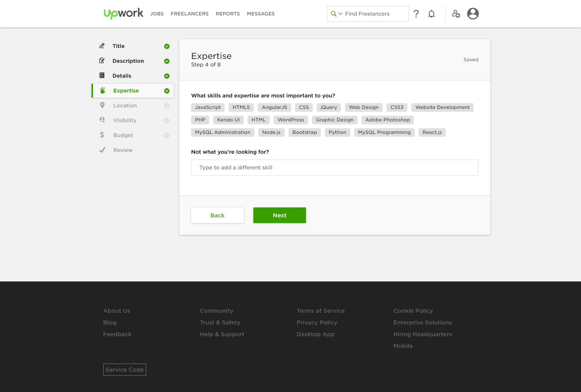Click the green Next button
The image size is (581, 392).
[280, 215]
